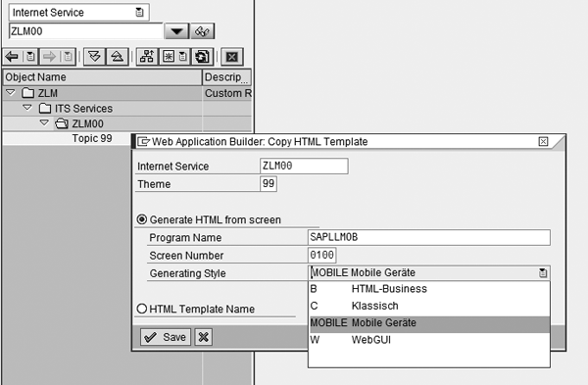Open the Generating Style dropdown button

tap(543, 273)
